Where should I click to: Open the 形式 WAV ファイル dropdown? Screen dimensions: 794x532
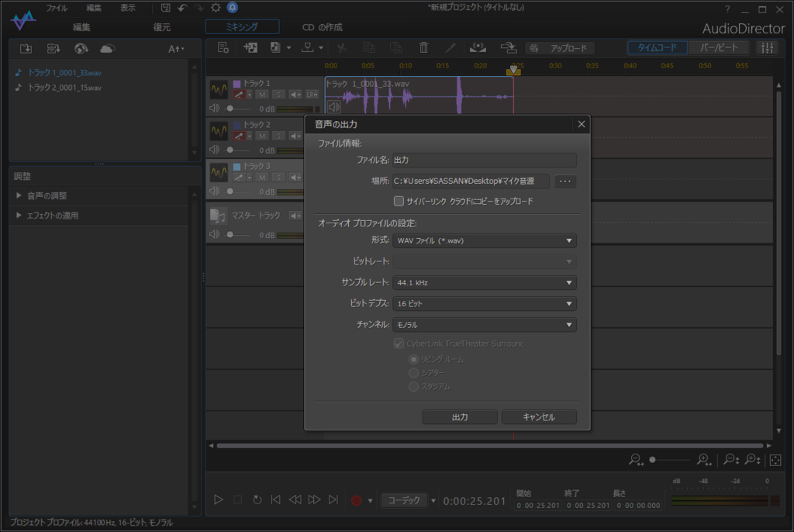point(485,240)
